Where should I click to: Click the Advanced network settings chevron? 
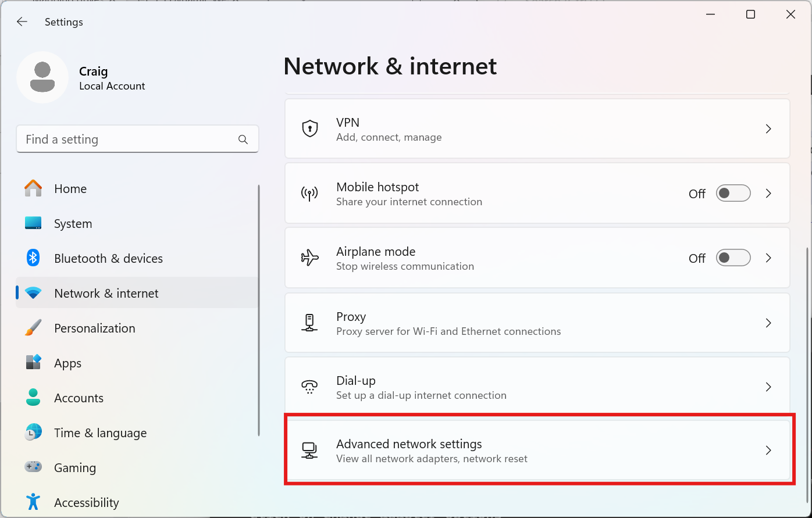point(768,450)
